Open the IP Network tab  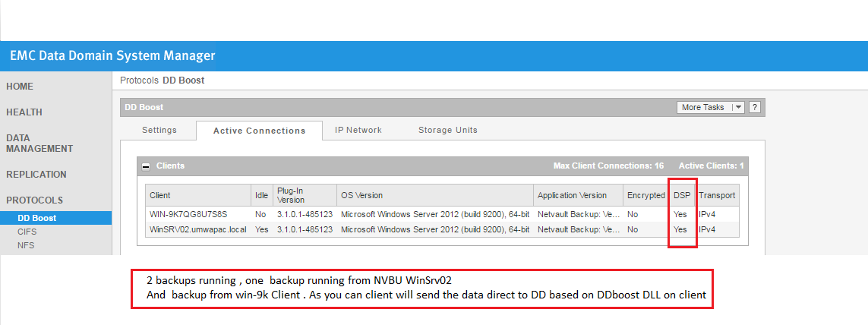tap(358, 130)
